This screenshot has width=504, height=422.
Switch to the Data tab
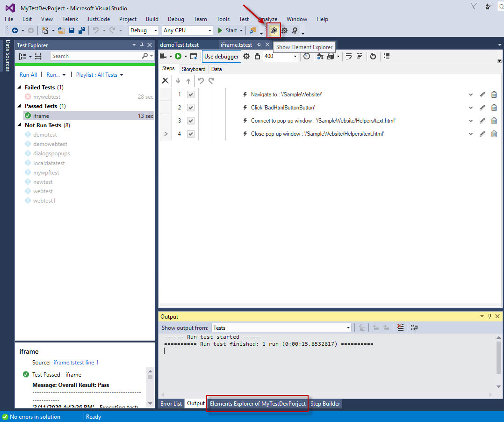click(x=216, y=69)
